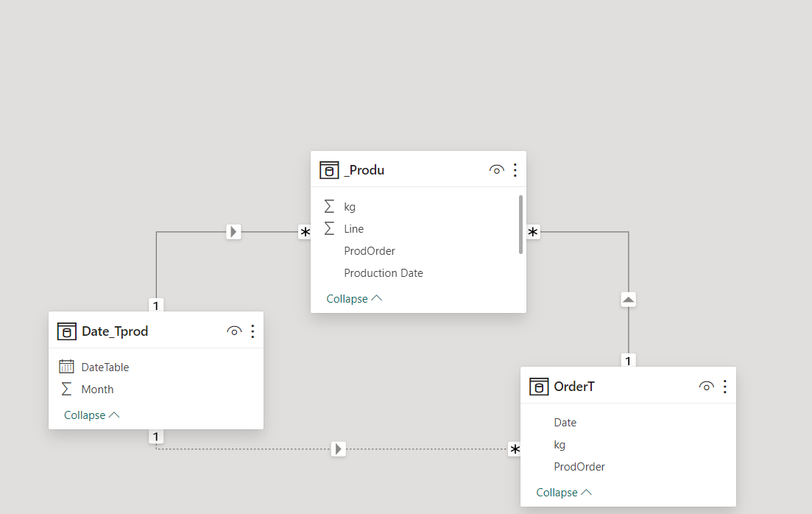Click the many marker on OrderT left edge

(515, 449)
